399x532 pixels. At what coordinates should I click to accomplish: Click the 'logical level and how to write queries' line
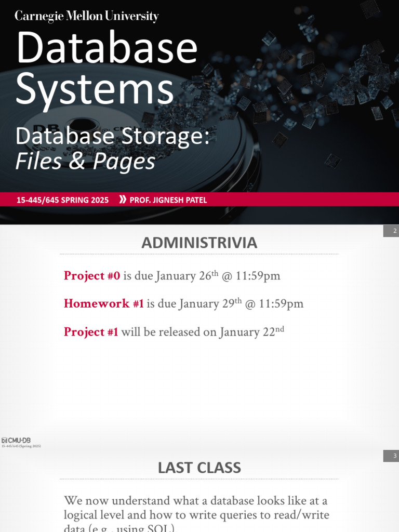196,515
